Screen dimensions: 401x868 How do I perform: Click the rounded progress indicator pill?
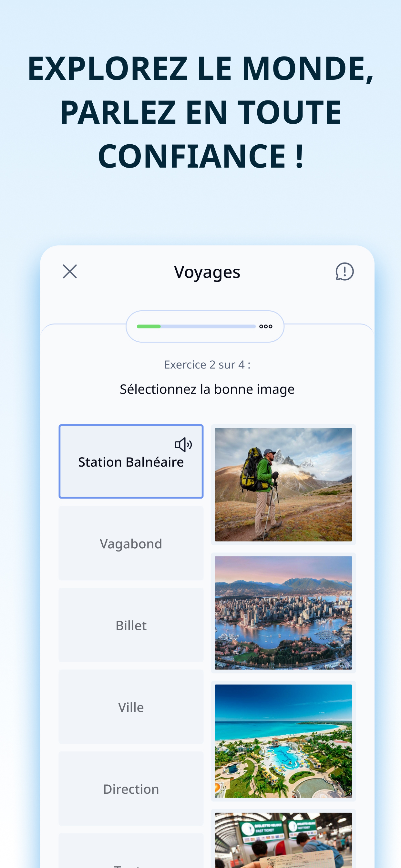205,326
